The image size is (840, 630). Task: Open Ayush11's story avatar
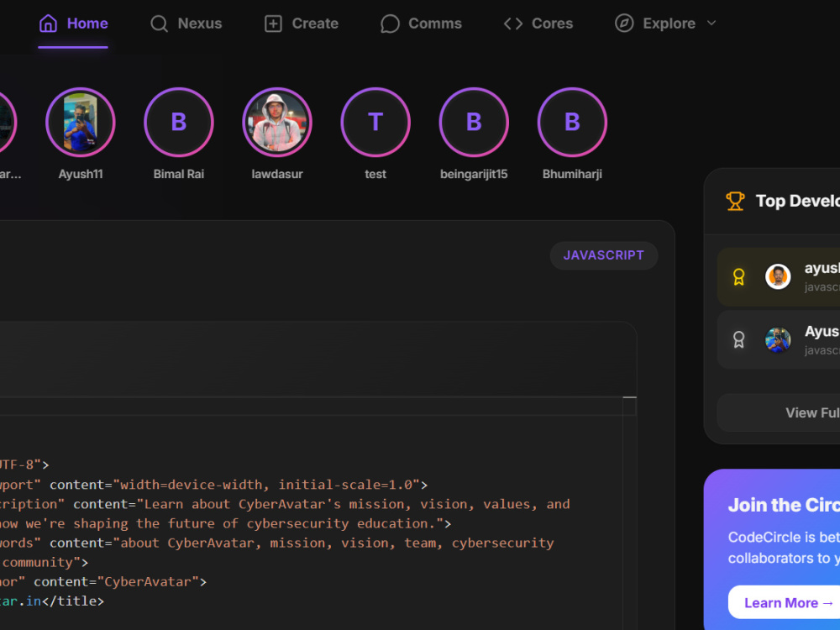(x=81, y=122)
